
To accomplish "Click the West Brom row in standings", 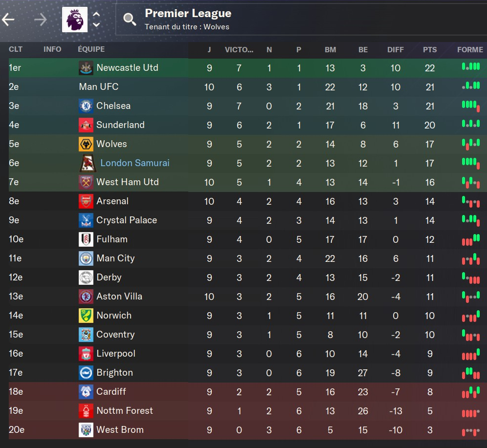I will tap(247, 430).
